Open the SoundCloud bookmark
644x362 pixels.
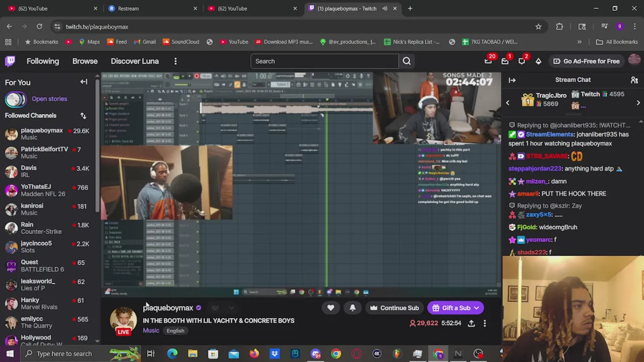(x=180, y=42)
